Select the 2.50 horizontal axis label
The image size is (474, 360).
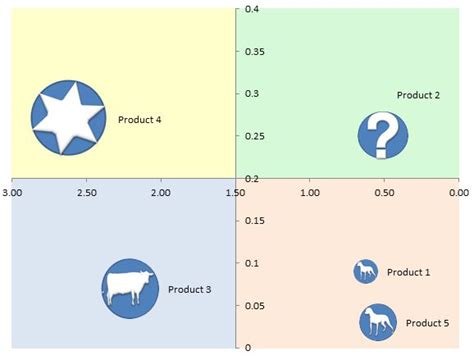[87, 193]
